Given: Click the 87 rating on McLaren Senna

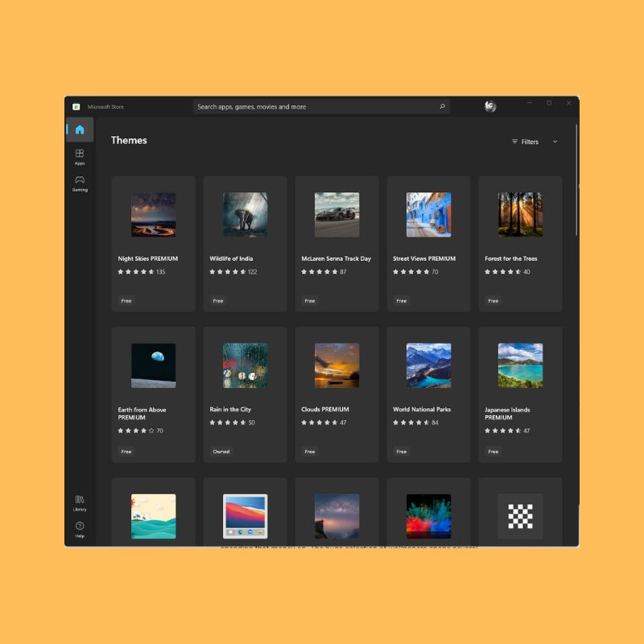Looking at the screenshot, I should pos(343,272).
